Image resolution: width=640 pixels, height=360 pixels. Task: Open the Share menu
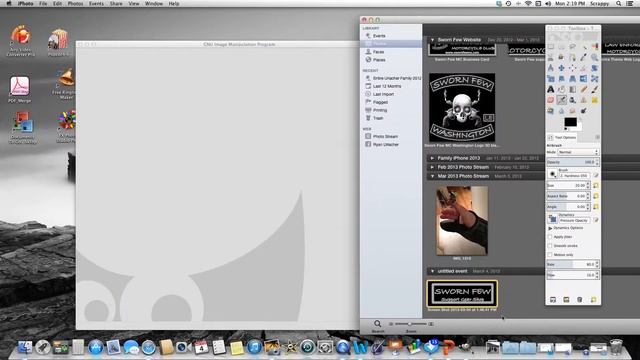tap(116, 3)
